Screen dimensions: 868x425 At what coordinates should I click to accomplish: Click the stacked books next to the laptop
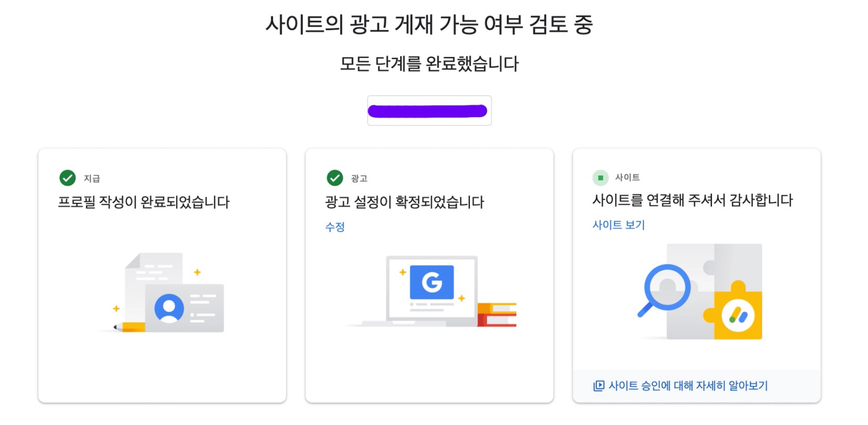point(497,314)
